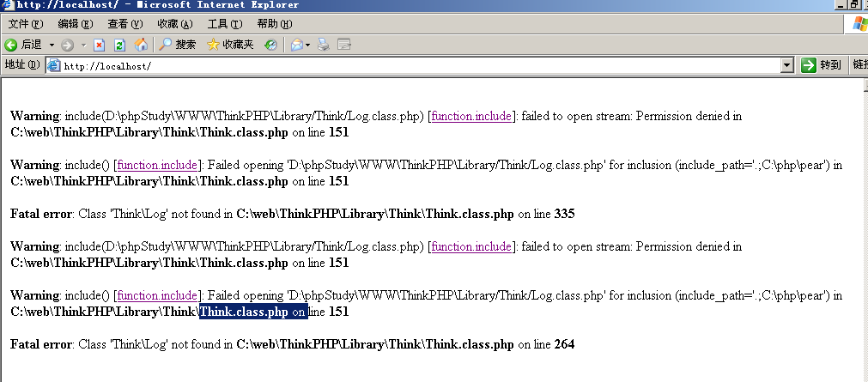The width and height of the screenshot is (868, 382).
Task: Restore down the Internet Explorer window
Action: coord(854,5)
